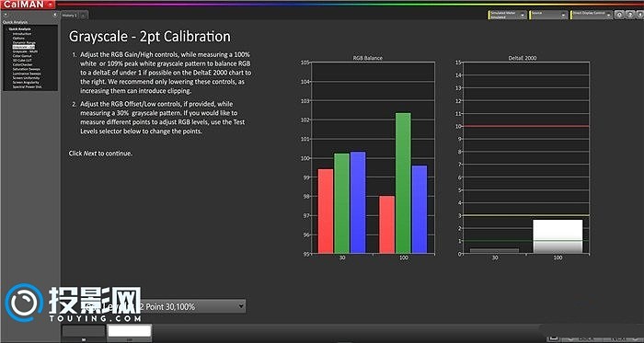This screenshot has width=644, height=343.
Task: Open the Direct Display Control dropdown
Action: tap(592, 16)
